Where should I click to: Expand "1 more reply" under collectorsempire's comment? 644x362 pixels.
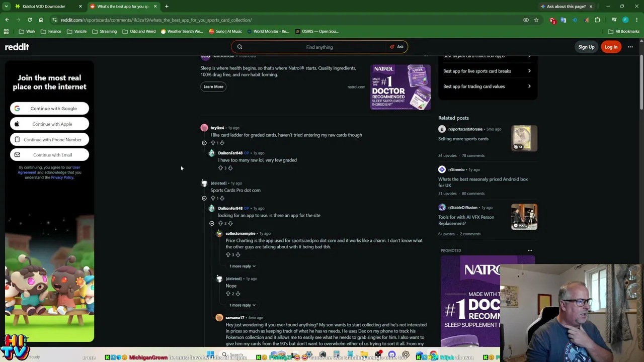point(243,266)
